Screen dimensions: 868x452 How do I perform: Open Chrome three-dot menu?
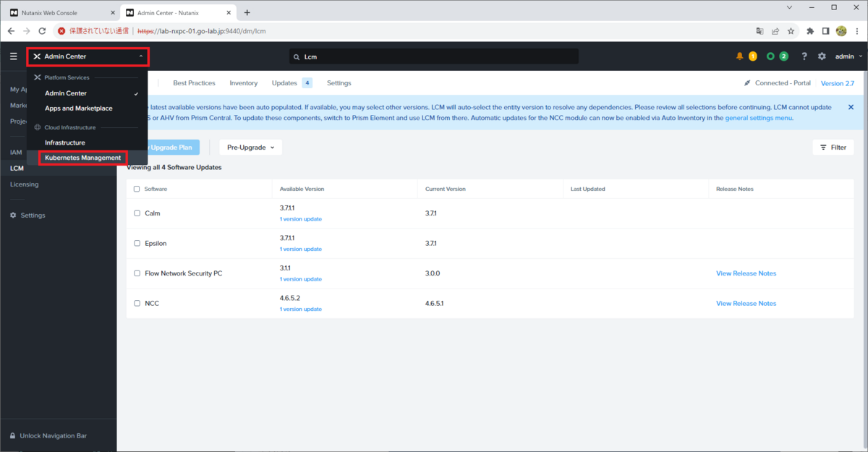coord(857,31)
